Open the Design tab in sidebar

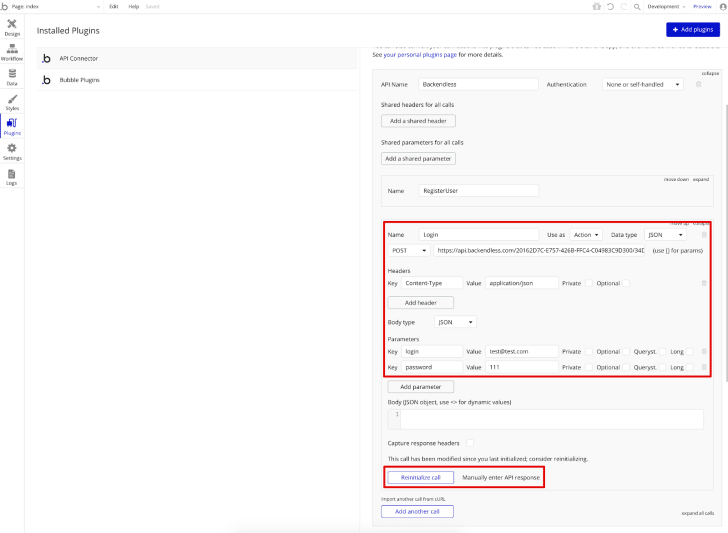pos(12,26)
